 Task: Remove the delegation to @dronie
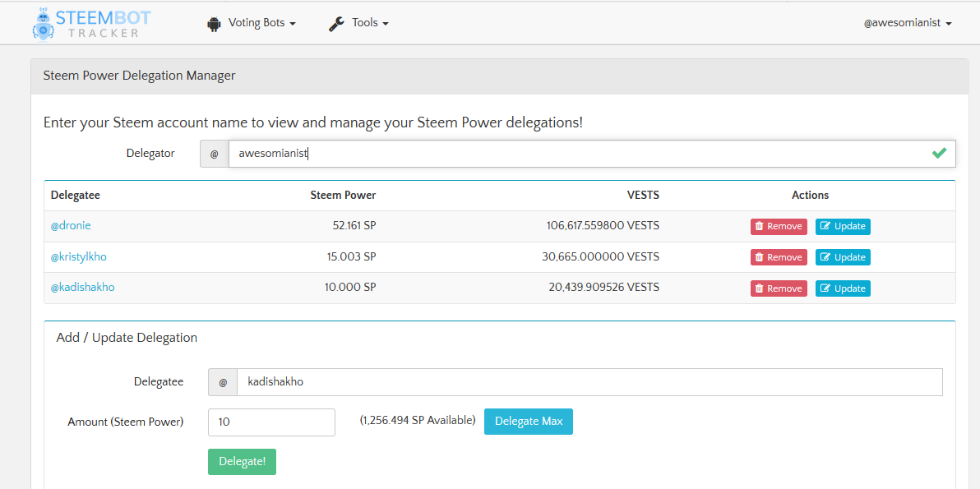coord(779,226)
